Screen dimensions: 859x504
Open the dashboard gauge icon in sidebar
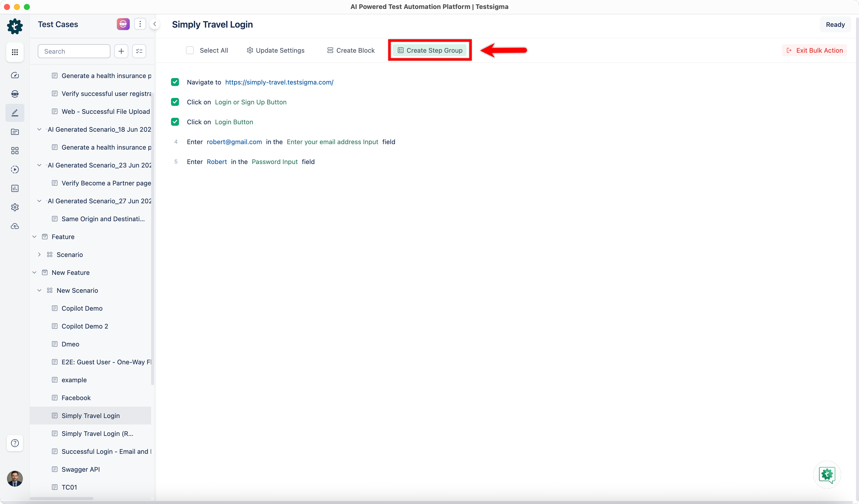click(x=15, y=75)
